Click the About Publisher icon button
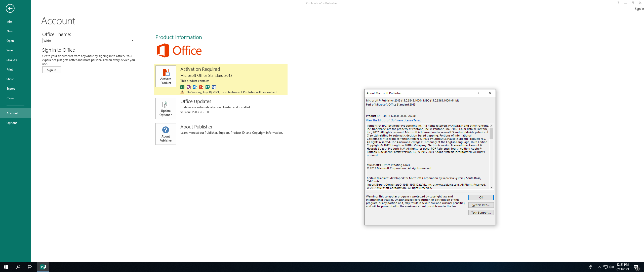644x272 pixels. (x=166, y=134)
